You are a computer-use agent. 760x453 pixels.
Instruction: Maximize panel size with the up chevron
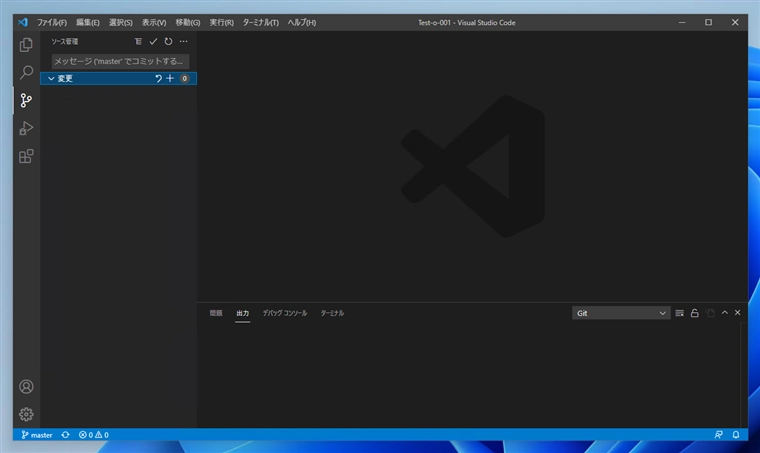[x=724, y=313]
